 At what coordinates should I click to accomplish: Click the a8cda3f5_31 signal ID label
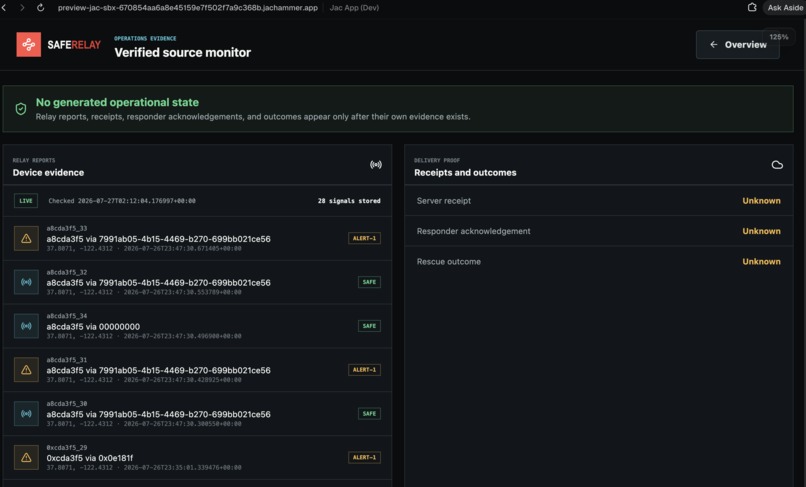click(x=67, y=360)
